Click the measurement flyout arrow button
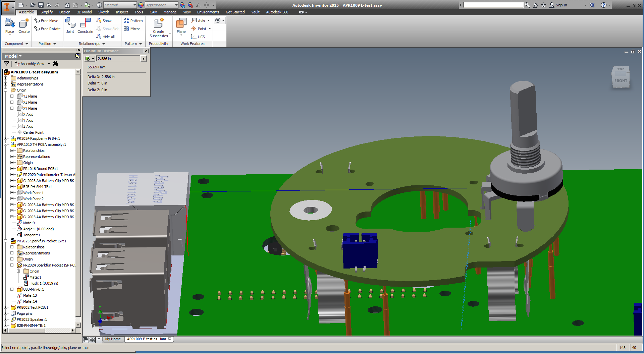Image resolution: width=644 pixels, height=354 pixels. [x=144, y=59]
